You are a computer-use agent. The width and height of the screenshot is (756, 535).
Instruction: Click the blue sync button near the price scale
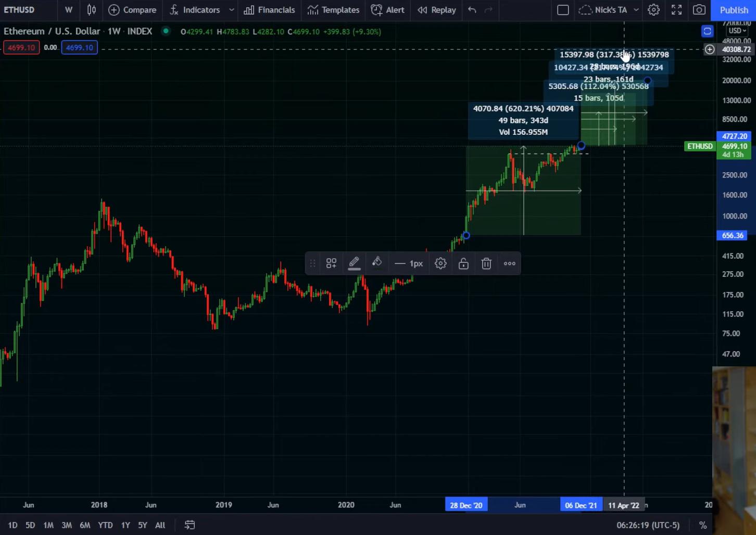point(707,31)
